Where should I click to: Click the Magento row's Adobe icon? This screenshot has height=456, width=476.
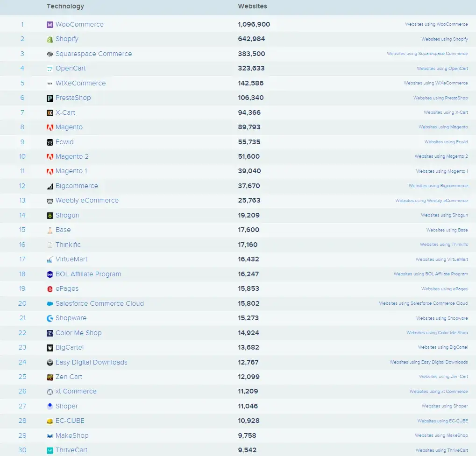(50, 127)
